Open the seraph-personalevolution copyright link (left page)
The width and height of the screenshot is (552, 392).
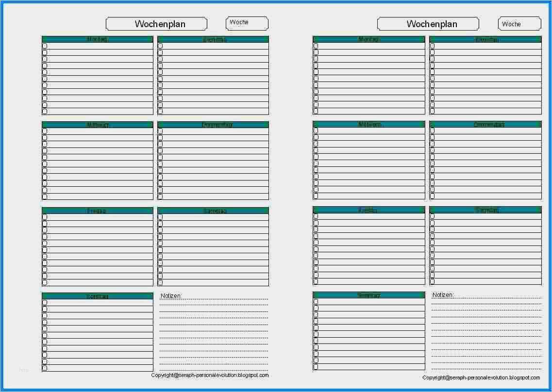(210, 375)
